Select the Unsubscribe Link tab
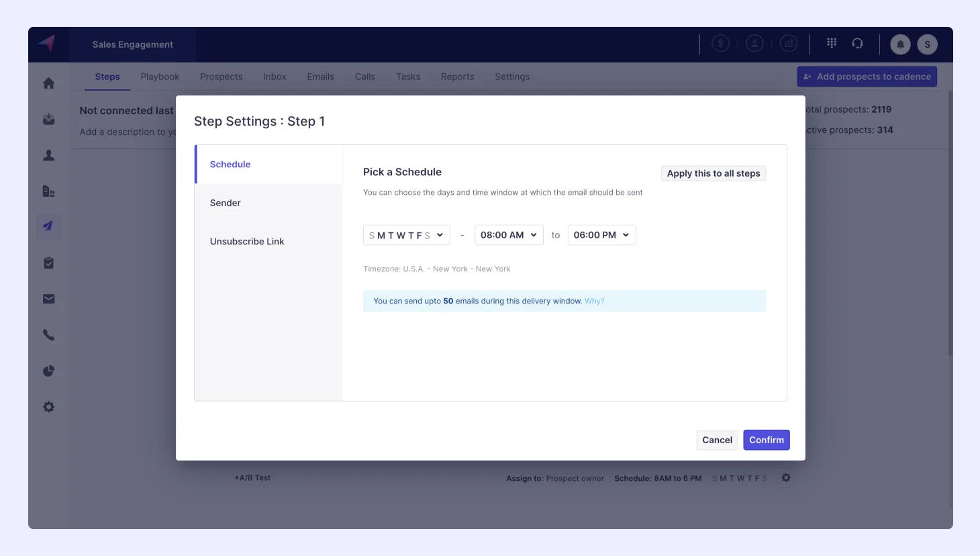The width and height of the screenshot is (980, 556). click(247, 241)
